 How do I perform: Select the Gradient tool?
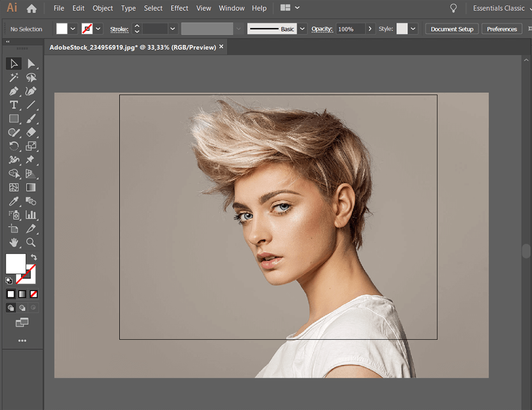point(32,187)
